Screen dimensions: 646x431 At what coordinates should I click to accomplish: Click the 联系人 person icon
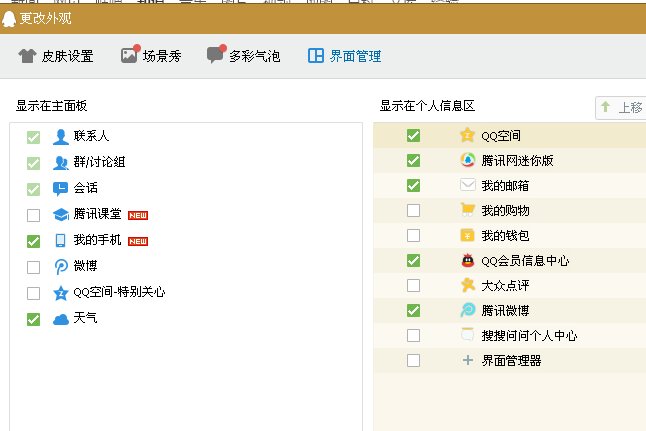61,137
